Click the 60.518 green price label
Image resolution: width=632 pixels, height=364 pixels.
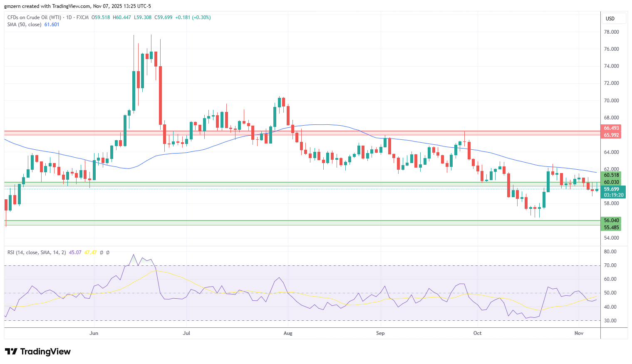(611, 175)
